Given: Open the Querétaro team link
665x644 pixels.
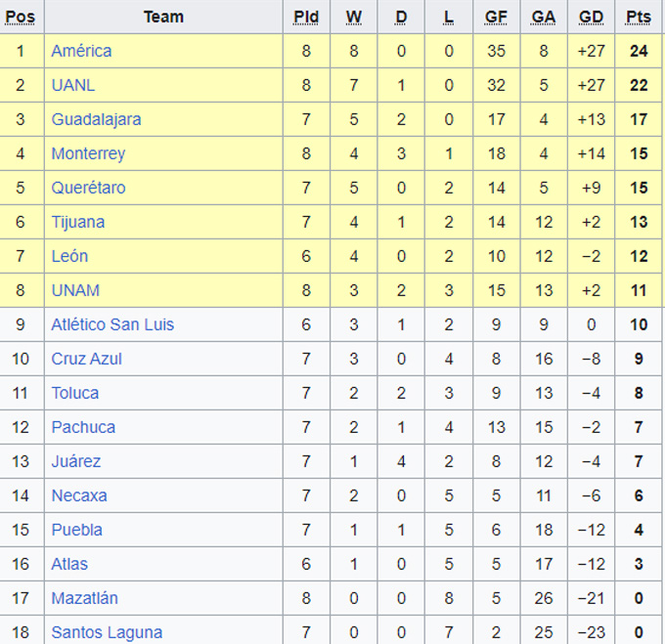Looking at the screenshot, I should click(88, 188).
